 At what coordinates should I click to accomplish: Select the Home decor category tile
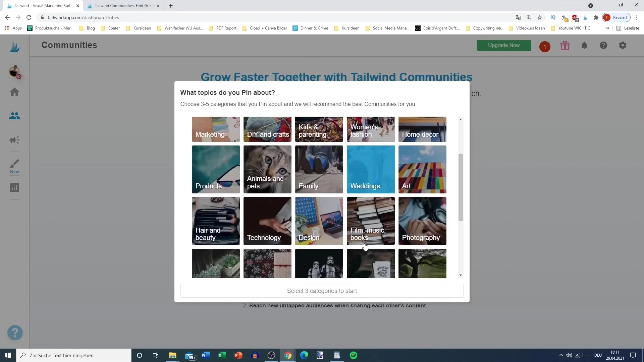[422, 129]
